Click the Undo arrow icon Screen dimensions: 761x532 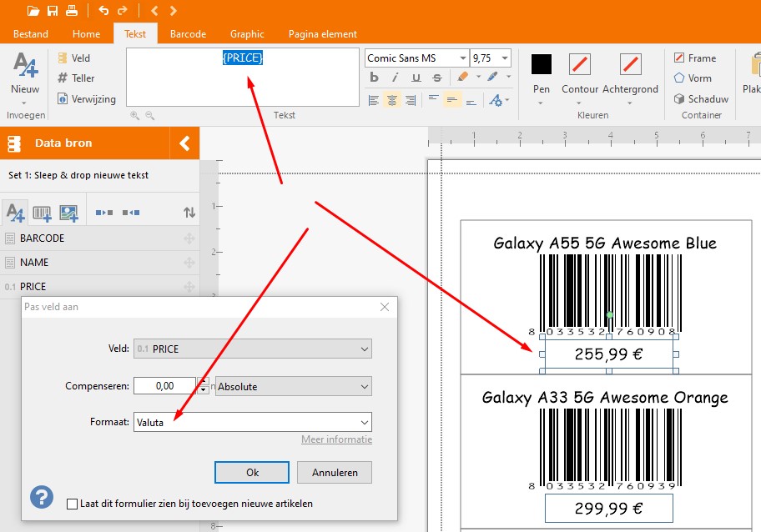(103, 11)
